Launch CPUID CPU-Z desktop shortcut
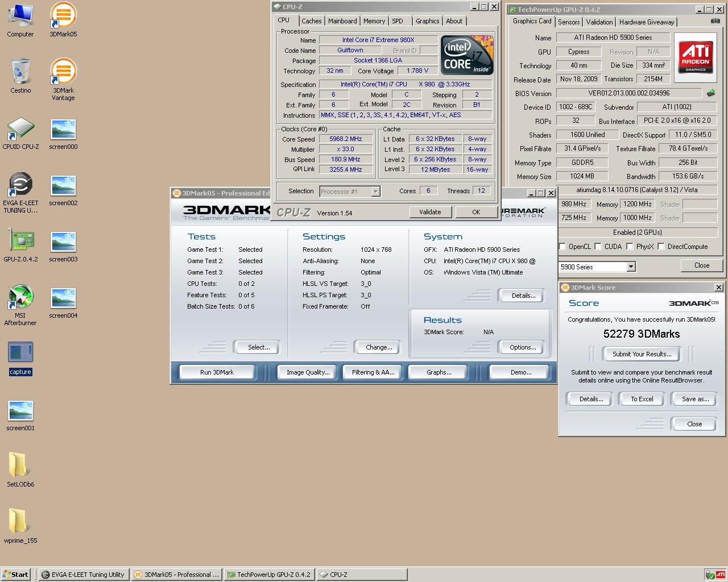The height and width of the screenshot is (582, 728). click(20, 132)
